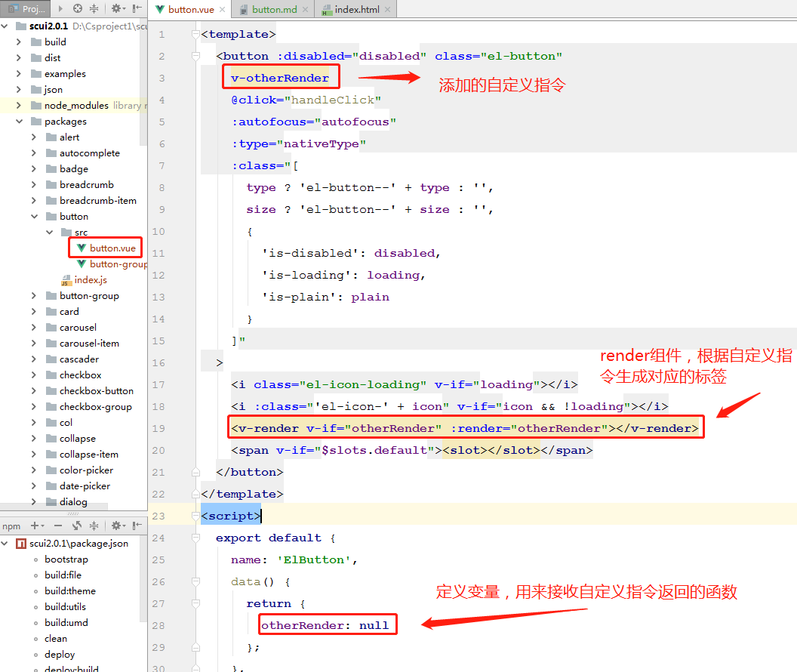Expand the dist folder

tap(19, 57)
